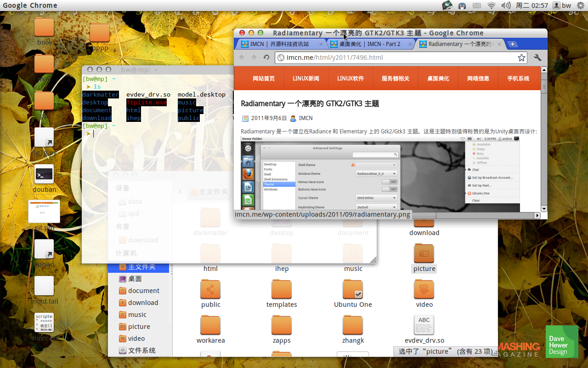Bookmark the page with the star icon
The image size is (588, 368).
[521, 57]
